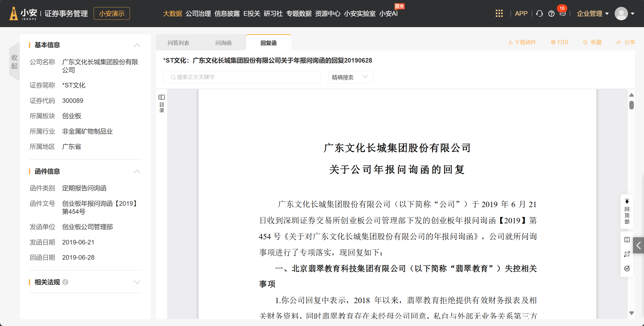
Task: Collapse the 函件信息 section
Action: [x=137, y=172]
